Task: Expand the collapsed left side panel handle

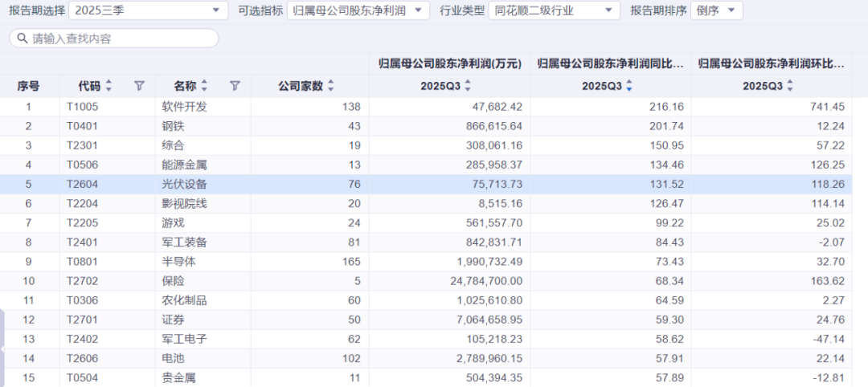Action: (2, 348)
